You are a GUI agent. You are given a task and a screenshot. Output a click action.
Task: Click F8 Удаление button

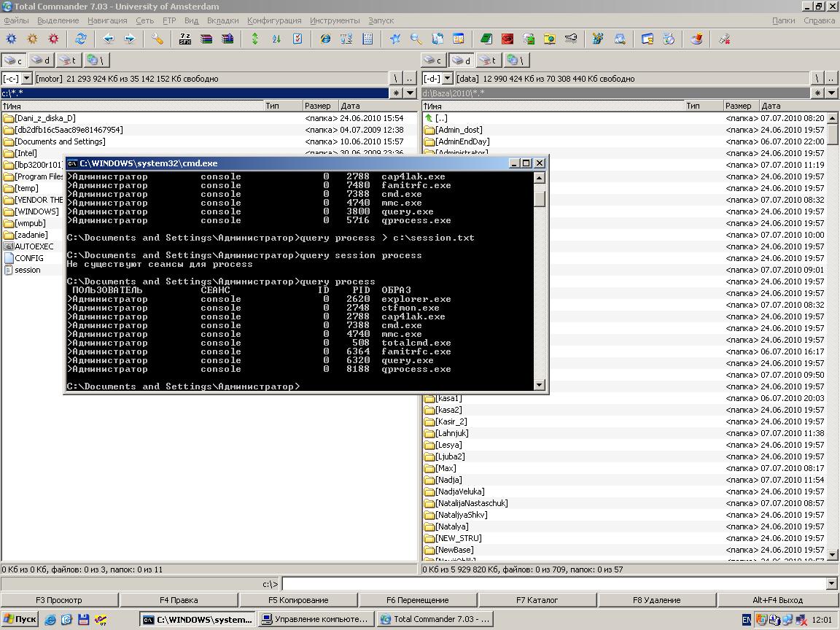[x=657, y=600]
